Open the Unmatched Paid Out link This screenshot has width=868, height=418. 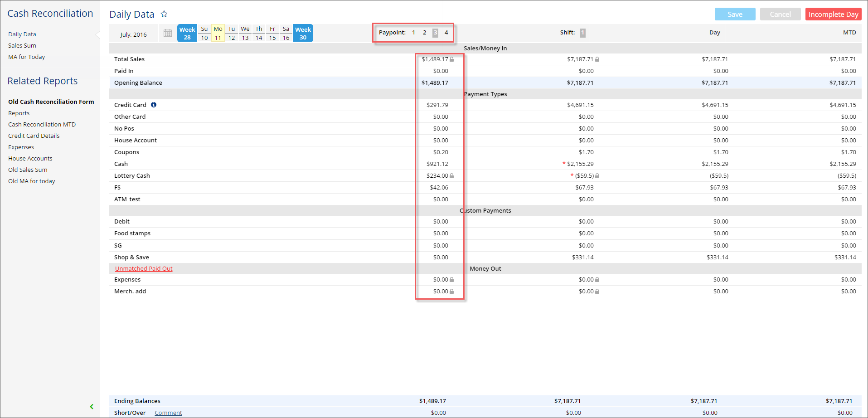(x=144, y=268)
